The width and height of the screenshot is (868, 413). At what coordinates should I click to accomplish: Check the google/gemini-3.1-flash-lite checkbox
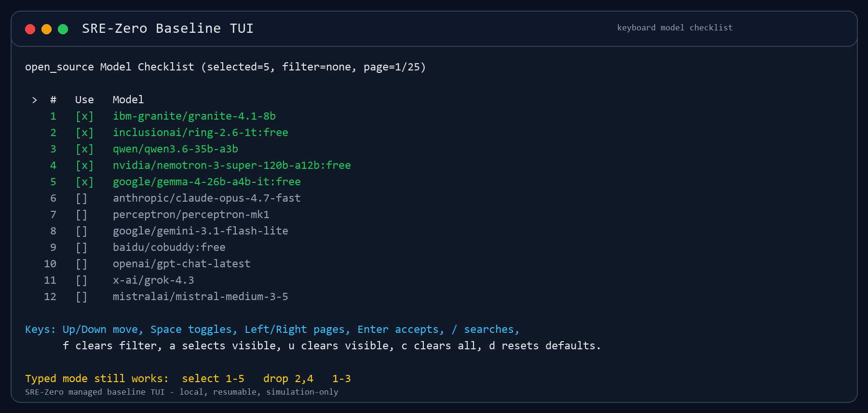(x=81, y=231)
